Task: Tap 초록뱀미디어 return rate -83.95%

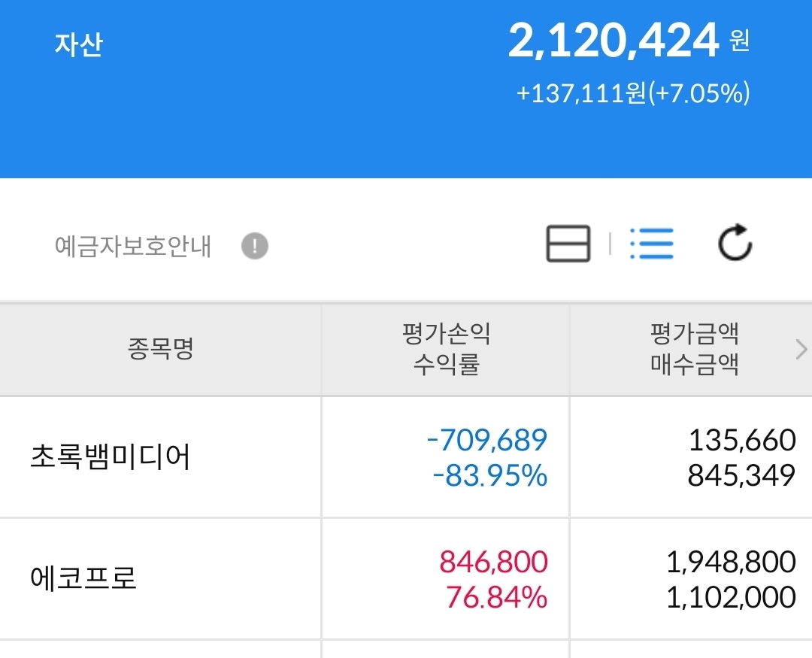Action: tap(489, 476)
